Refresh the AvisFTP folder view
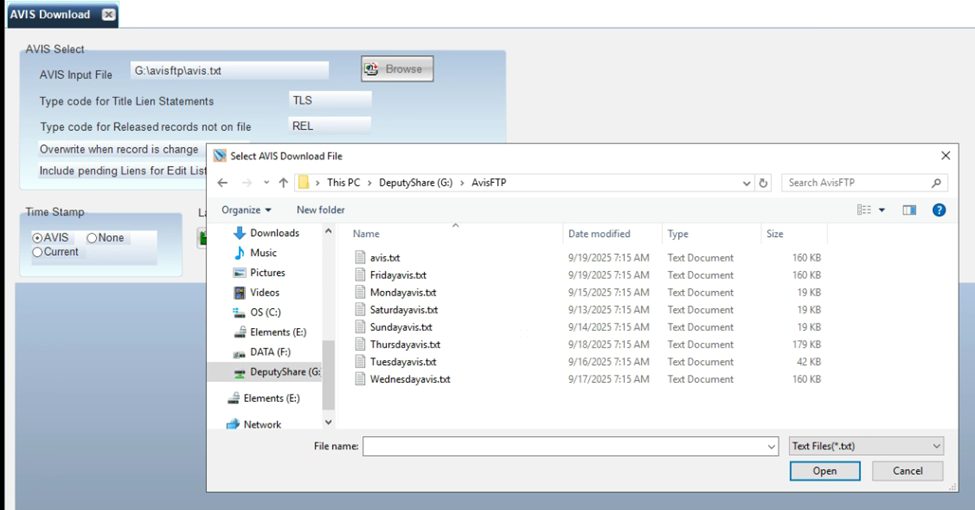This screenshot has height=510, width=975. 764,183
